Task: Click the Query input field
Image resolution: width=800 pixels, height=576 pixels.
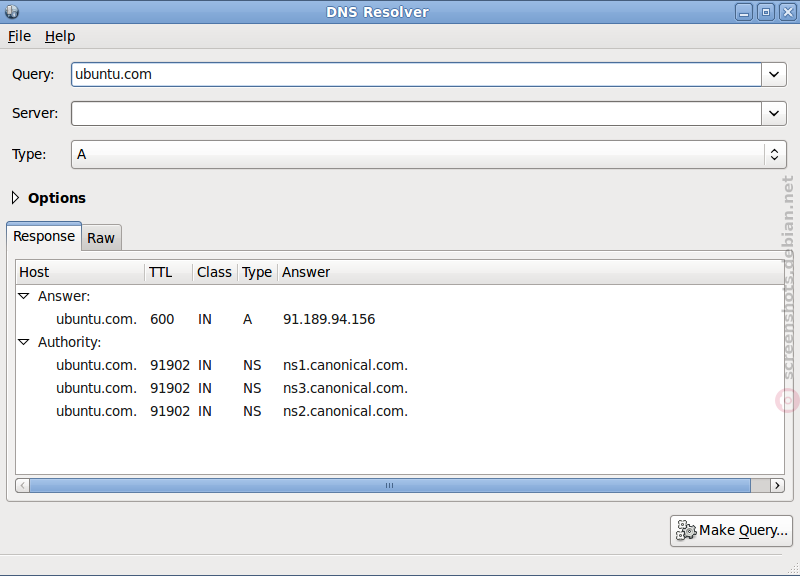Action: click(x=416, y=74)
